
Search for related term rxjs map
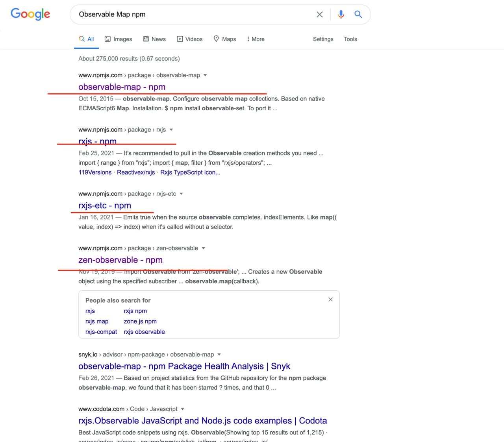click(x=97, y=321)
